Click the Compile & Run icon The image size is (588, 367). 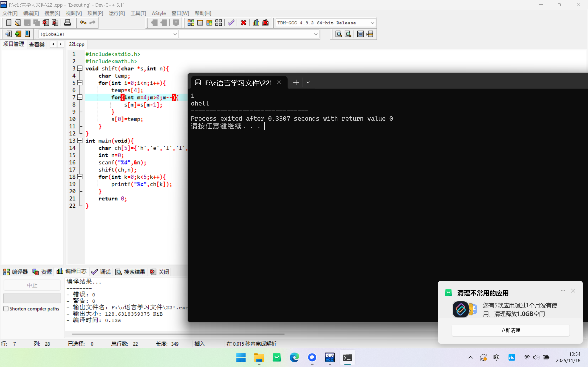[x=209, y=23]
